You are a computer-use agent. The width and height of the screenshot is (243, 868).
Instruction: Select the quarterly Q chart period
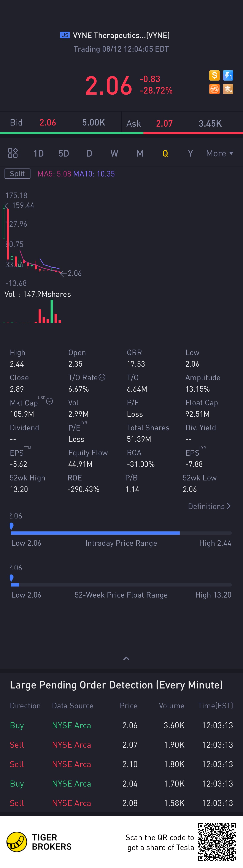(165, 154)
